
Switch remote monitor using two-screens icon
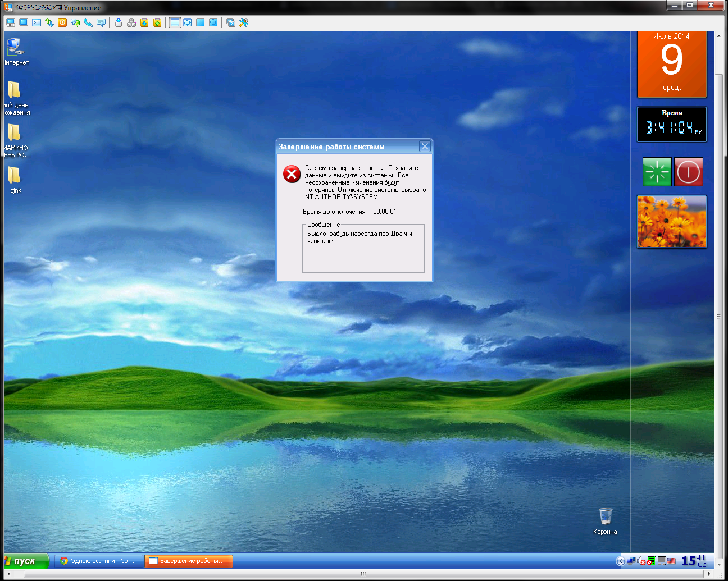point(231,22)
